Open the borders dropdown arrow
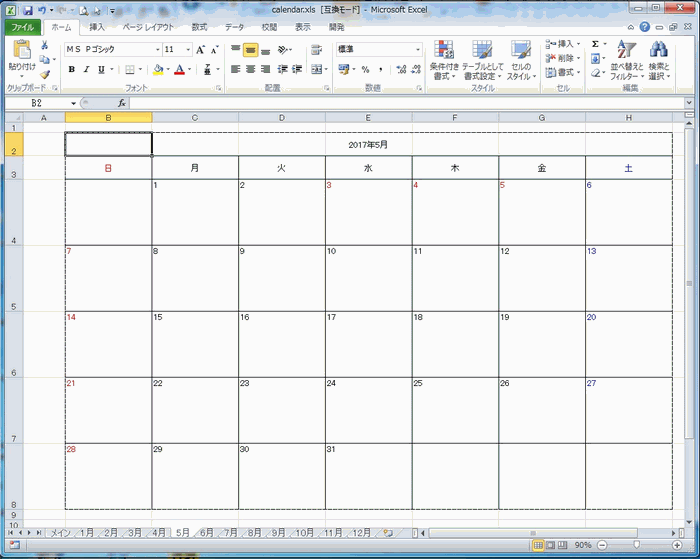Image resolution: width=700 pixels, height=559 pixels. pos(140,69)
